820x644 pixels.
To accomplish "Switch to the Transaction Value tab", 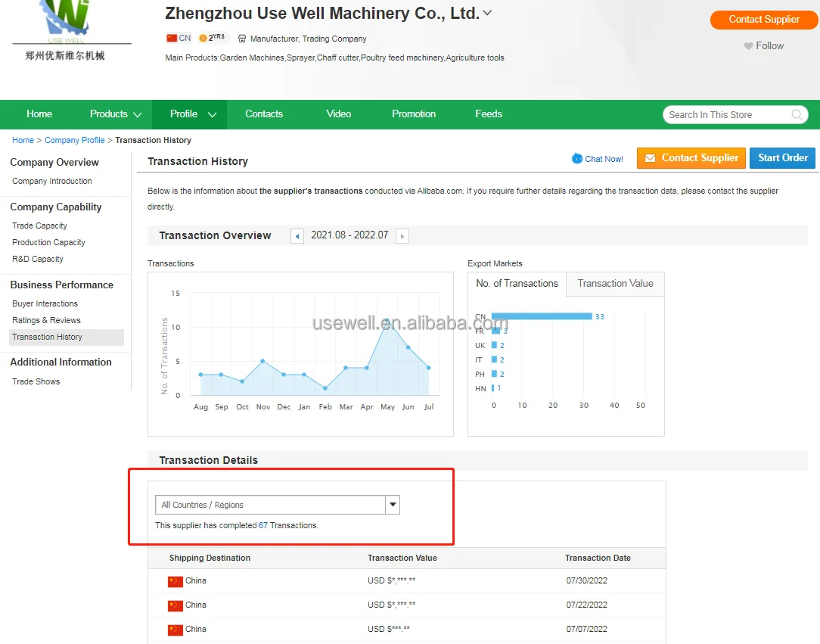I will click(615, 284).
